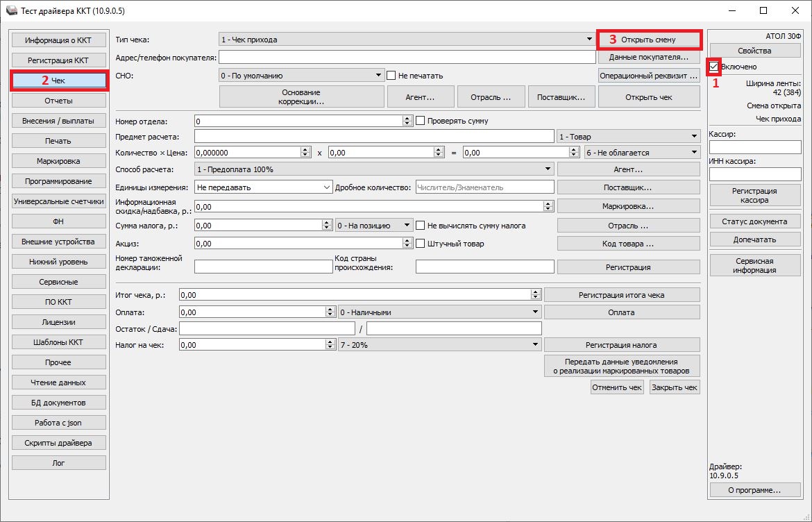Tick the Штучный товар checkbox
The width and height of the screenshot is (812, 522).
coord(421,244)
